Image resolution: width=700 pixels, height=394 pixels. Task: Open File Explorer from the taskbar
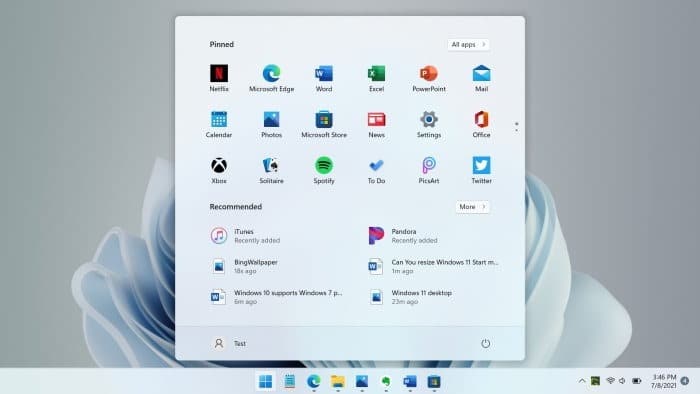[x=338, y=382]
